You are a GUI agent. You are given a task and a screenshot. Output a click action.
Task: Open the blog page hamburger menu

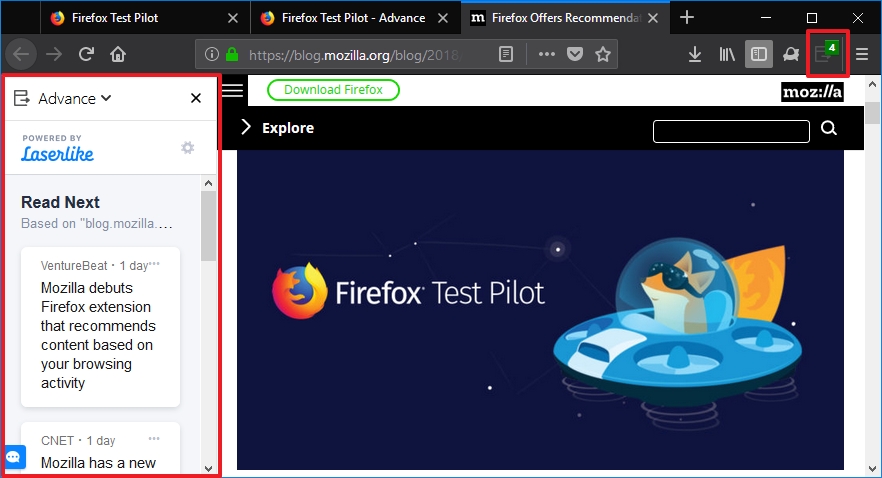click(x=232, y=90)
